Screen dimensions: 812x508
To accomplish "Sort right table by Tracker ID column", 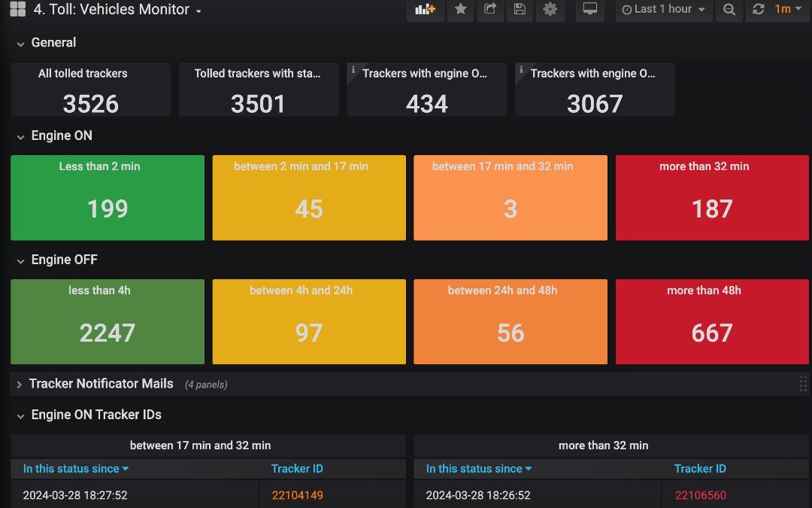I will coord(700,469).
